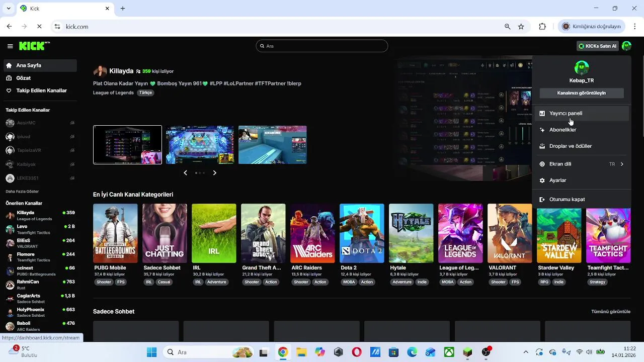Click the Abonelikler star icon

(542, 130)
